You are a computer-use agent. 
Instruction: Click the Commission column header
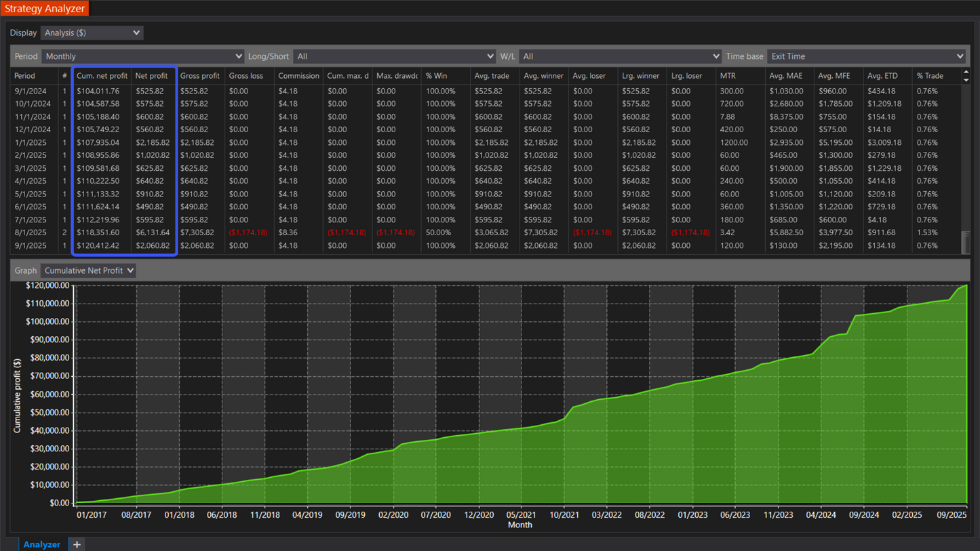point(298,76)
